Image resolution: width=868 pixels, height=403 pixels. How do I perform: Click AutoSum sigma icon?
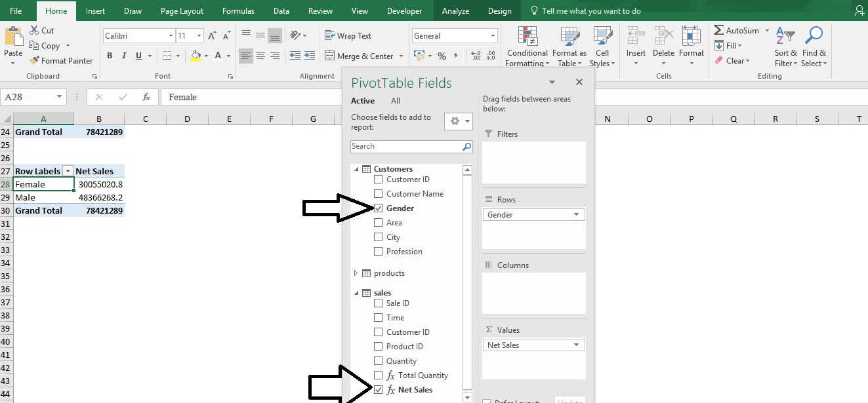pos(718,30)
